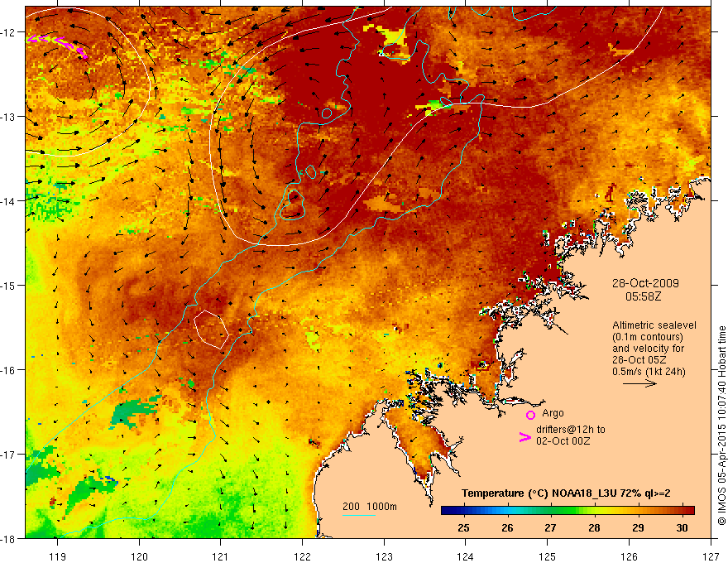The height and width of the screenshot is (563, 728).
Task: Click longitude axis label 124
Action: tap(465, 556)
